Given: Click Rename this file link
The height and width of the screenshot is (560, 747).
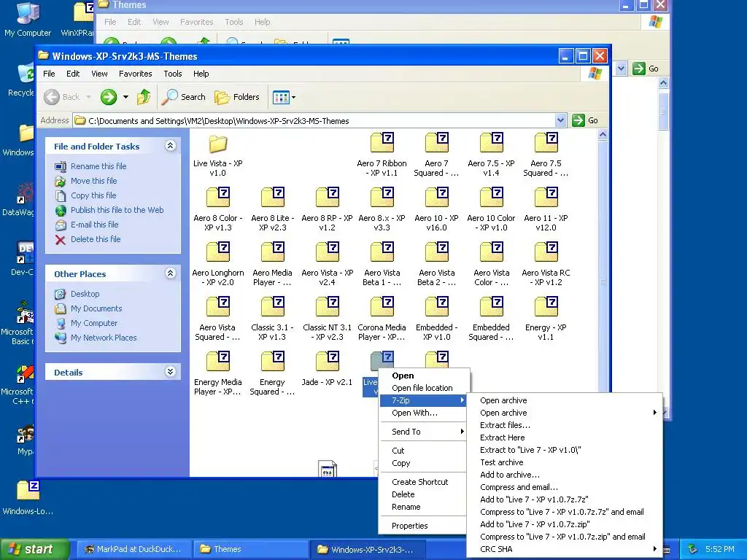Looking at the screenshot, I should [98, 166].
